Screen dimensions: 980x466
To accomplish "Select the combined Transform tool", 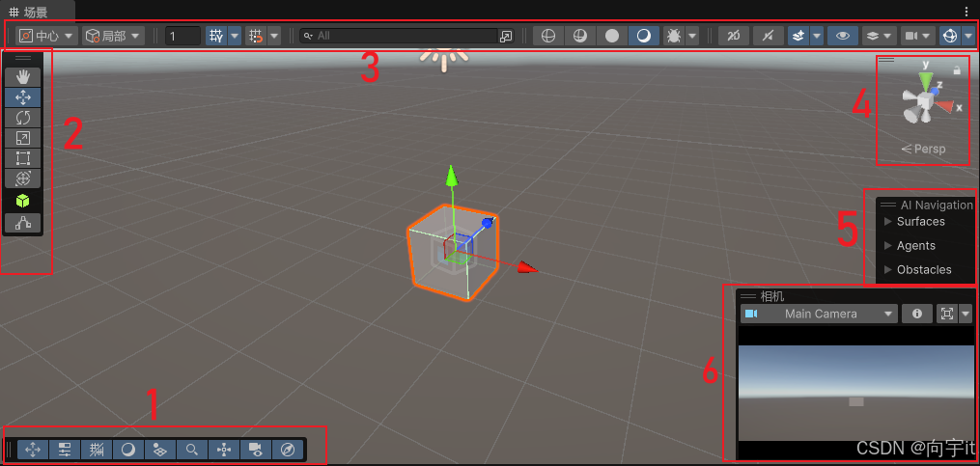I will tap(22, 178).
